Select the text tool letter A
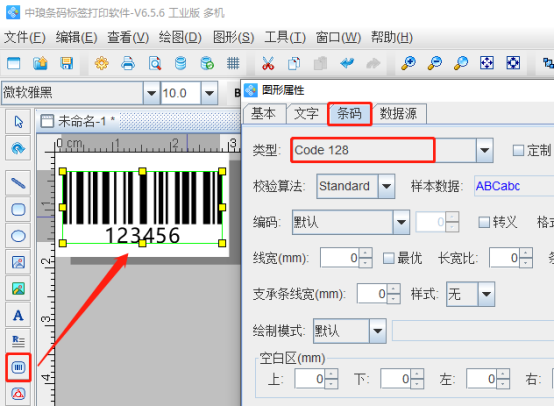 [18, 315]
